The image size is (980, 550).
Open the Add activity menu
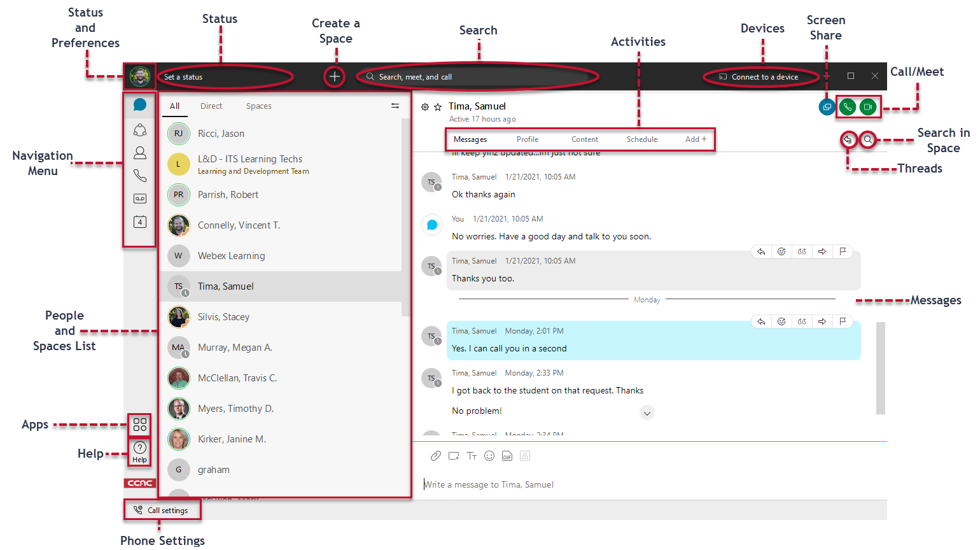pos(696,139)
